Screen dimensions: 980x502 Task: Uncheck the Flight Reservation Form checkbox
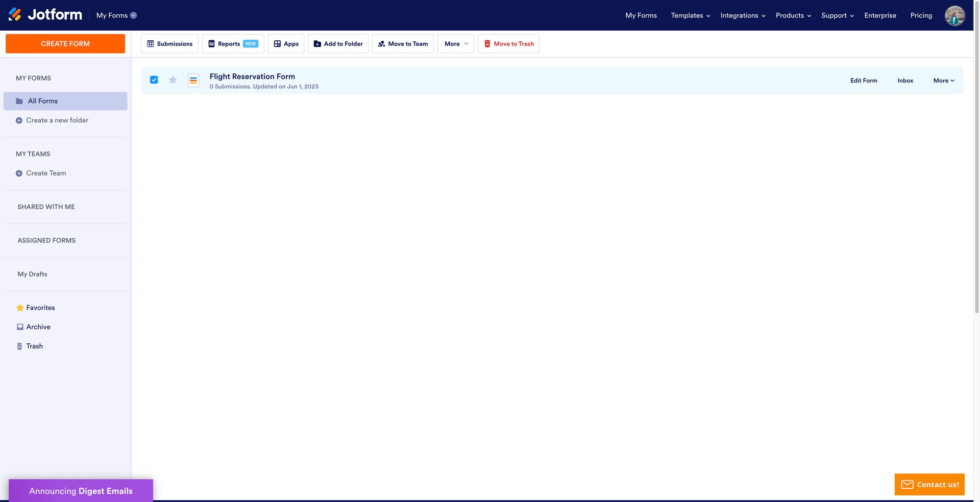click(x=154, y=80)
